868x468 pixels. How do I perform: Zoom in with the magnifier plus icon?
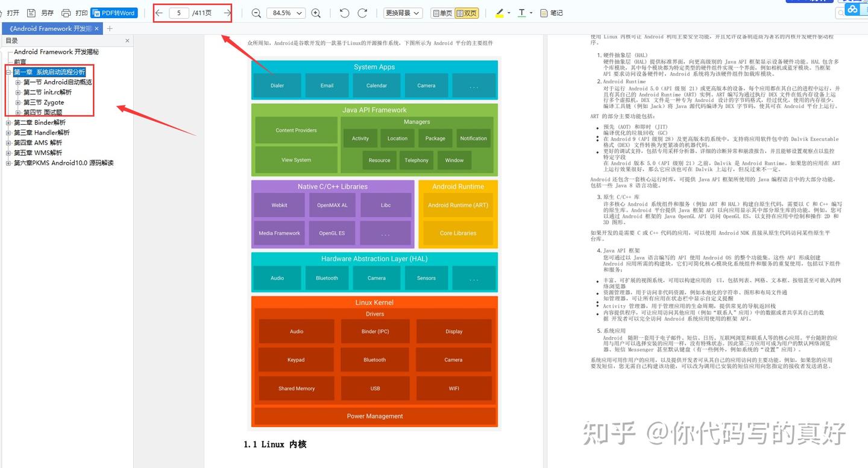(315, 12)
